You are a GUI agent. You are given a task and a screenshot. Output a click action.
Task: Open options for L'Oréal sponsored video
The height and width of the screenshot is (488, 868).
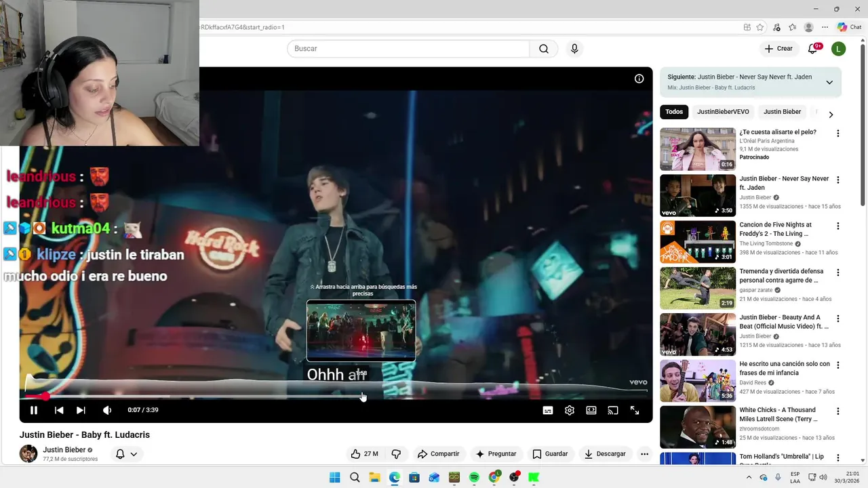pos(838,134)
